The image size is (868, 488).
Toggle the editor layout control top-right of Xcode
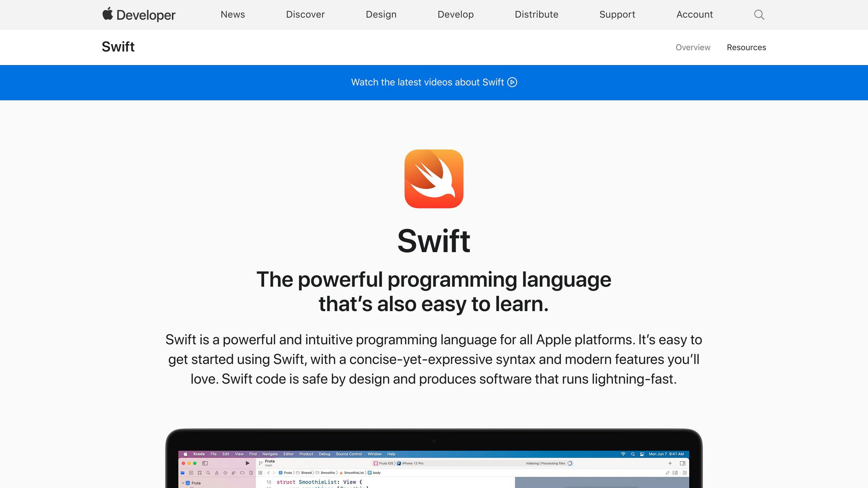click(683, 463)
